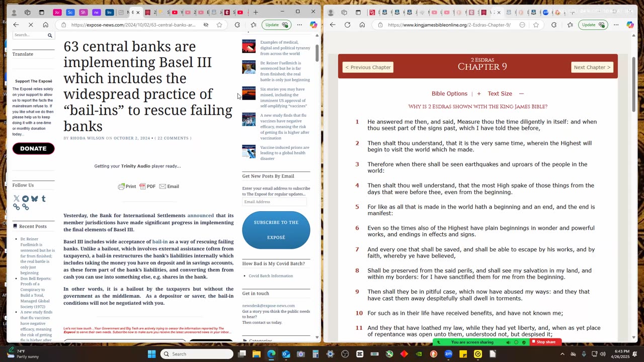The height and width of the screenshot is (362, 644).
Task: Click the Previous Chapter button
Action: (x=368, y=67)
